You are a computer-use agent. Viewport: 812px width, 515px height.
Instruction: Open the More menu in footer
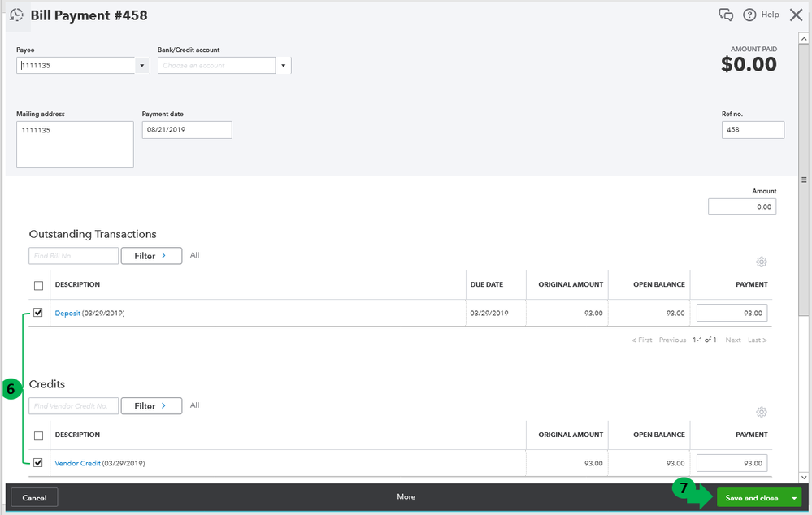(x=406, y=497)
